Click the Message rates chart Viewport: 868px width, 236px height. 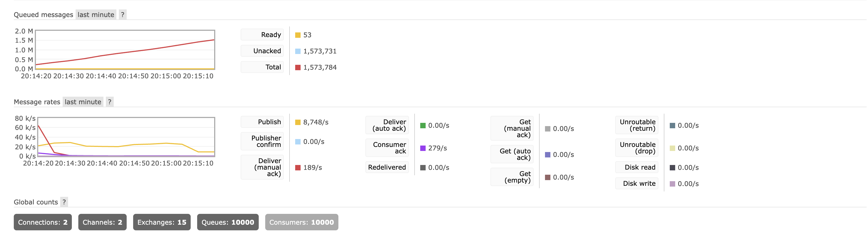[126, 137]
